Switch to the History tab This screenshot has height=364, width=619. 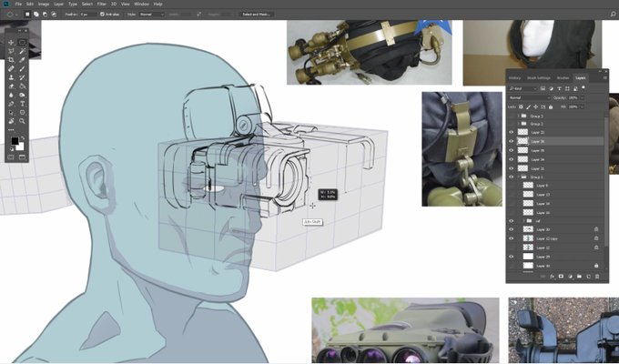tap(515, 77)
